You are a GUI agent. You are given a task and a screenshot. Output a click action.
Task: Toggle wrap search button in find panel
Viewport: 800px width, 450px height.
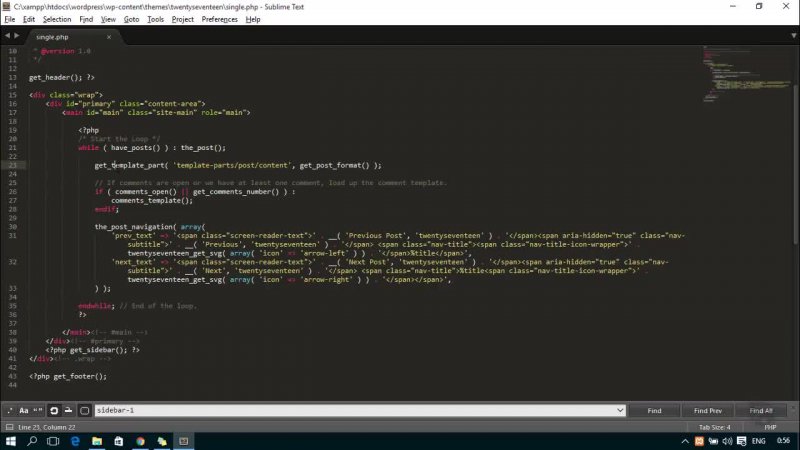(54, 411)
